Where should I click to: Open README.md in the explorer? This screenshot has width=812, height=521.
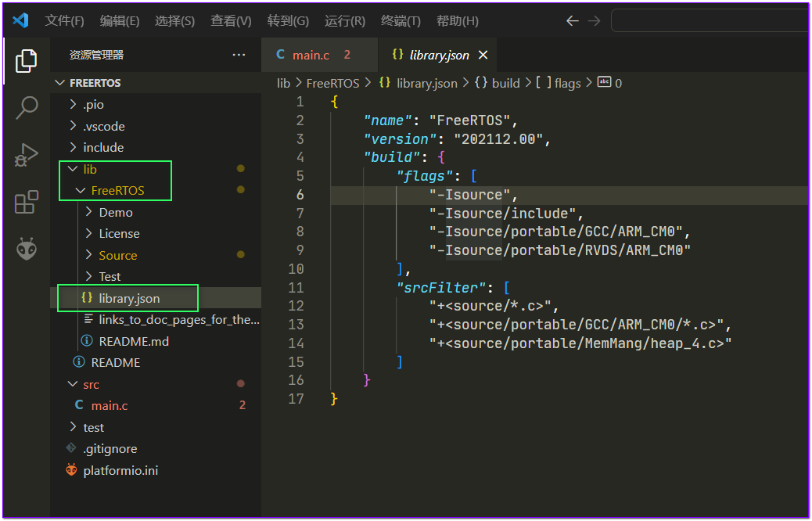tap(156, 341)
